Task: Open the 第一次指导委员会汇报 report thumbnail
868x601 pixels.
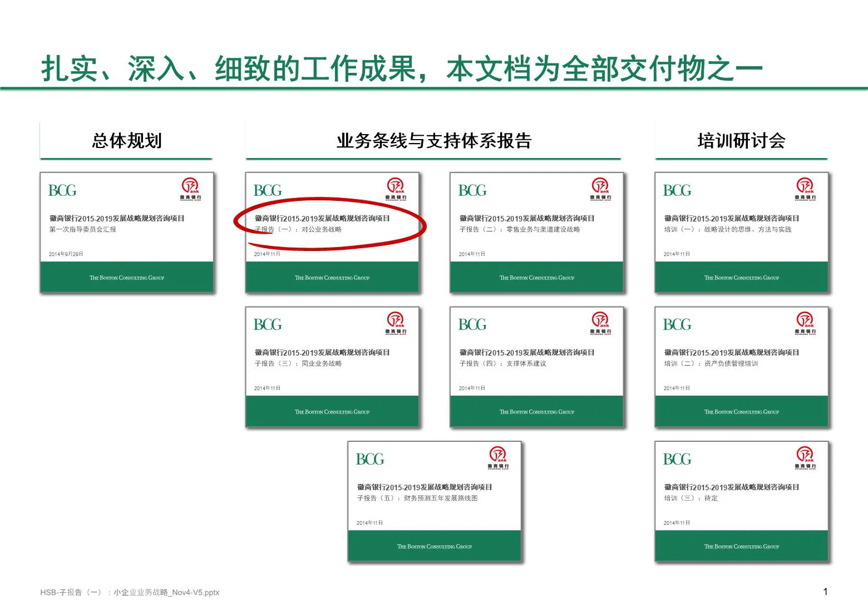Action: 126,233
